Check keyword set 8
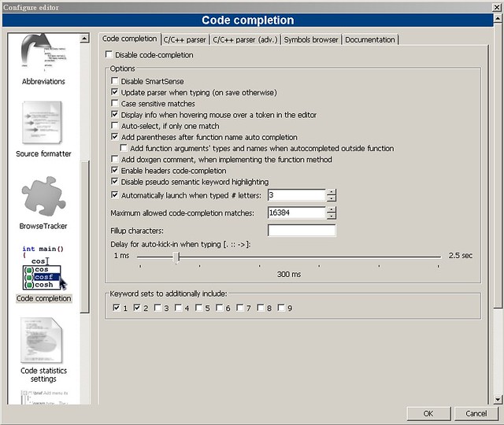This screenshot has width=504, height=425. 261,308
